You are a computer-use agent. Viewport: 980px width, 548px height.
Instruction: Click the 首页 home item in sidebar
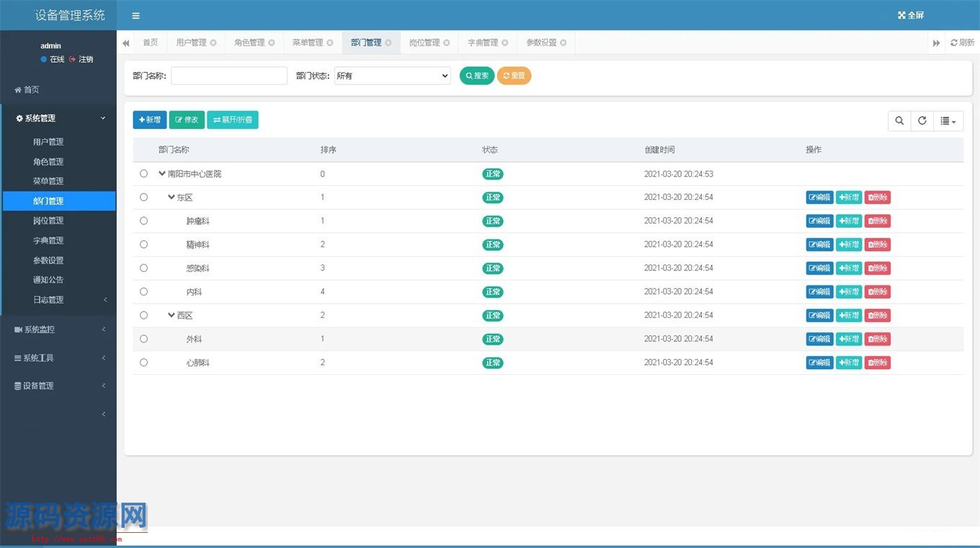click(x=27, y=90)
